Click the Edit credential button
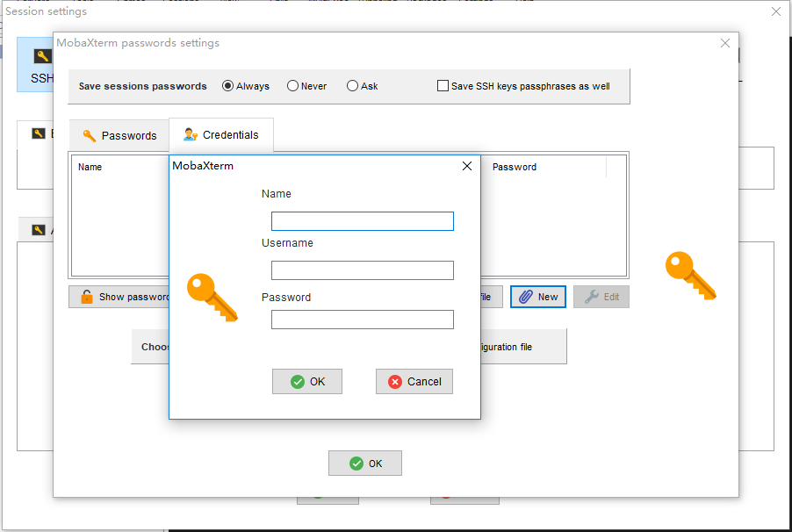This screenshot has height=532, width=792. 601,297
